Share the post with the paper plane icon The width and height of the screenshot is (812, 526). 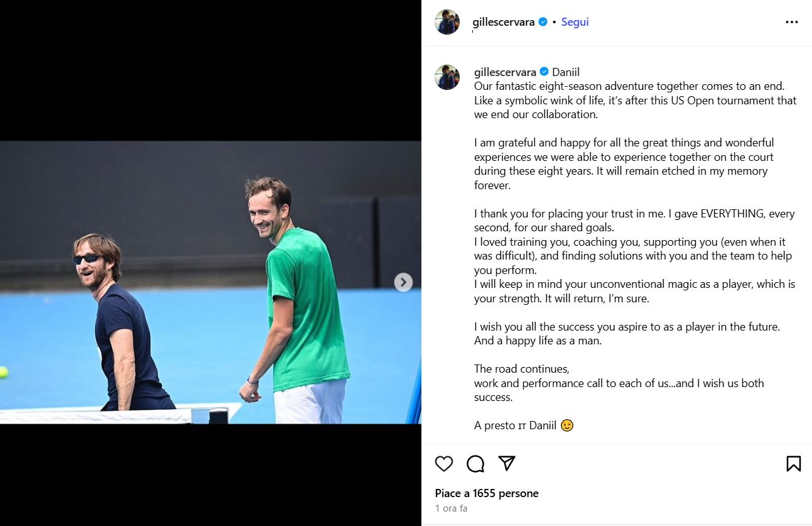coord(507,463)
